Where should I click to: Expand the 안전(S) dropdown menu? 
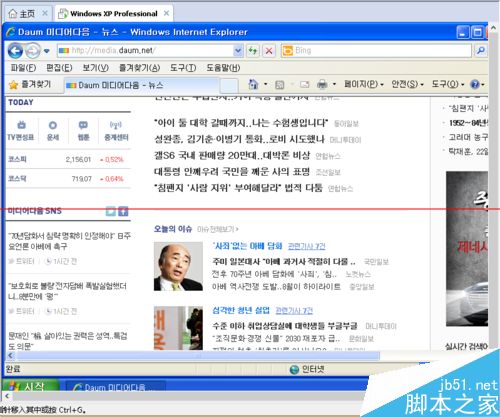click(x=408, y=84)
